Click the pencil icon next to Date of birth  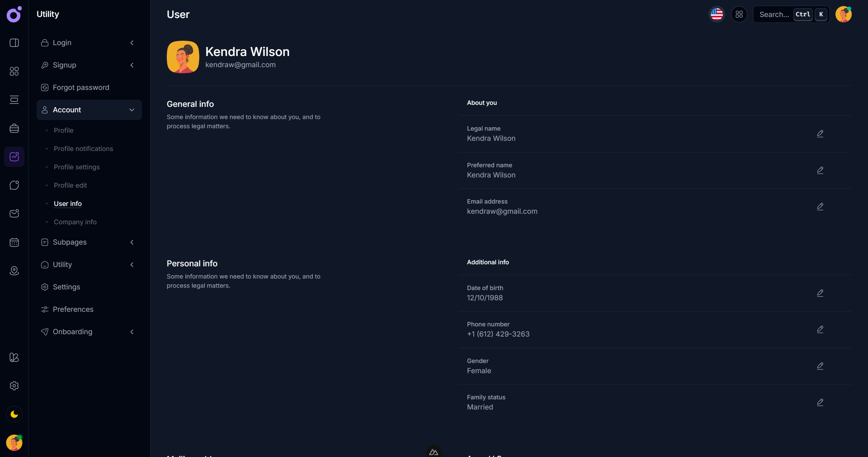[820, 293]
